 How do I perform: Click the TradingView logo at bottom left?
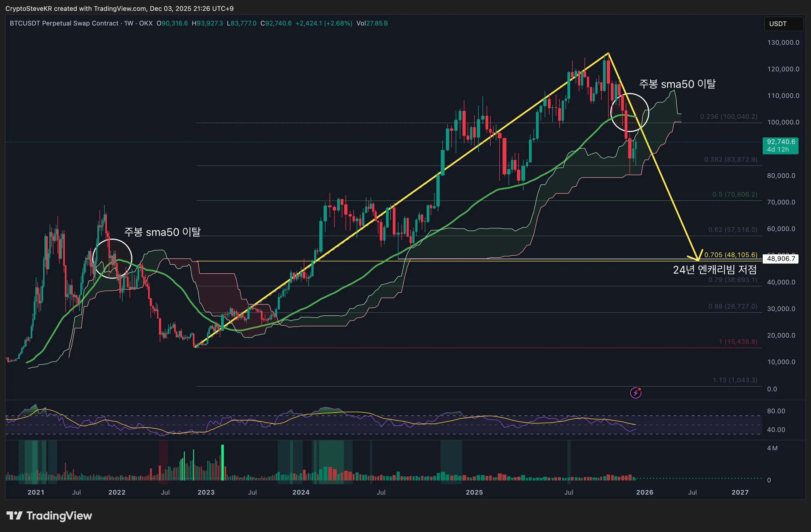click(49, 516)
